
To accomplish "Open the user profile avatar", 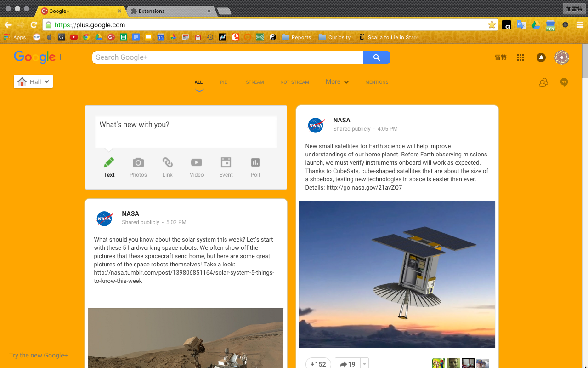I will pyautogui.click(x=562, y=57).
